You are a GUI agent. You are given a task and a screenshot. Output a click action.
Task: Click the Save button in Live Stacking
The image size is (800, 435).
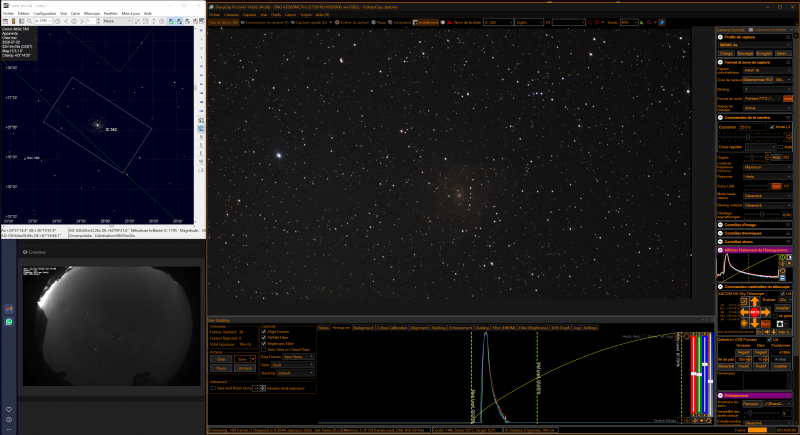tap(242, 359)
